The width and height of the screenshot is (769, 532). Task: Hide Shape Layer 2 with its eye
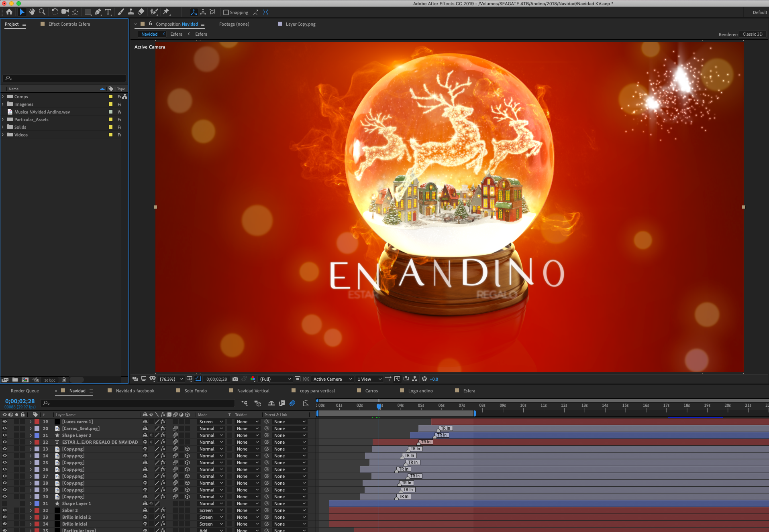[5, 435]
